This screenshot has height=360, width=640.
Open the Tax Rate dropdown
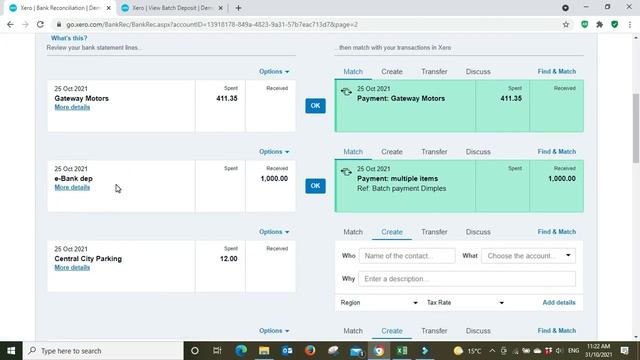(x=465, y=302)
